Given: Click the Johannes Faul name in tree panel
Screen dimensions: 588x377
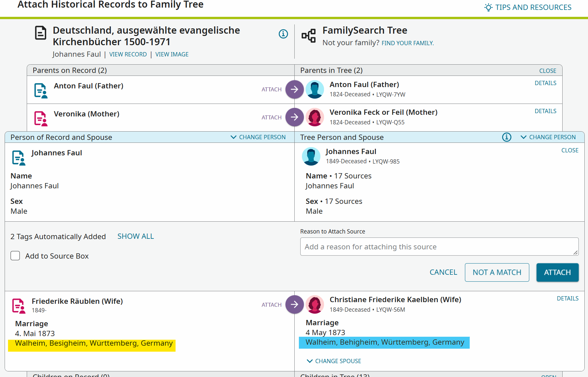Looking at the screenshot, I should click(351, 151).
